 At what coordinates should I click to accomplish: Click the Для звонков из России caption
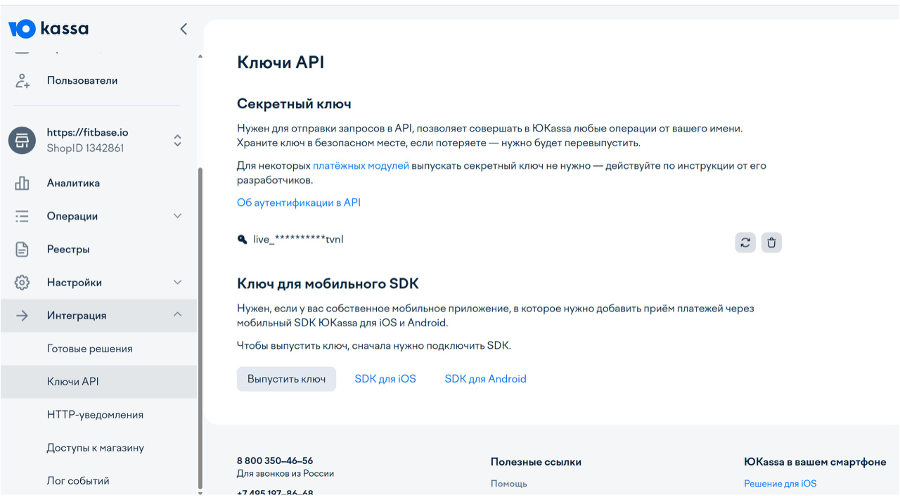pos(285,474)
